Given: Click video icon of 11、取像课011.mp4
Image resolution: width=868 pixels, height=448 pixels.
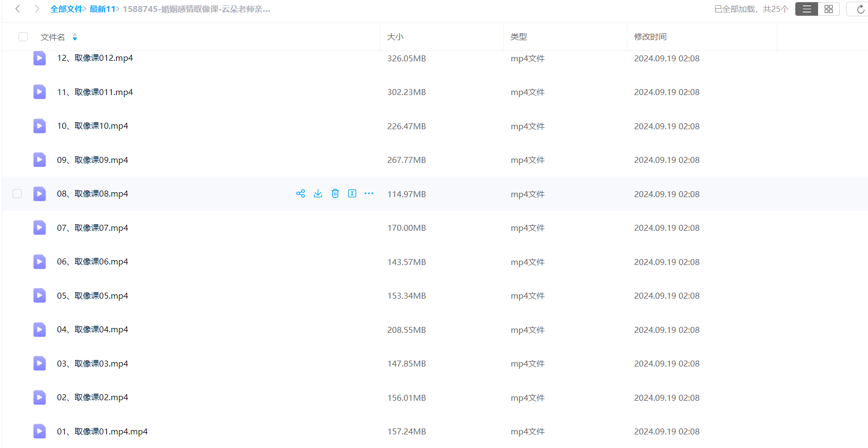Looking at the screenshot, I should coord(40,92).
